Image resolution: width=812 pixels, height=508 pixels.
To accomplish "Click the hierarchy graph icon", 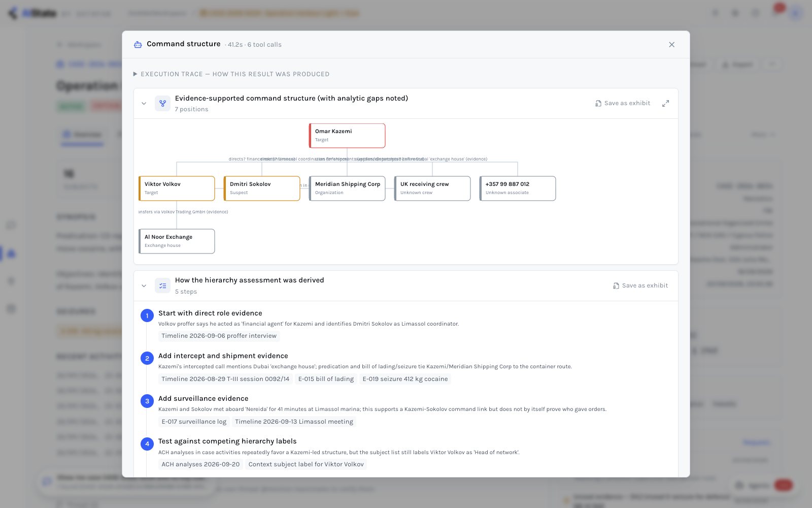I will 162,104.
